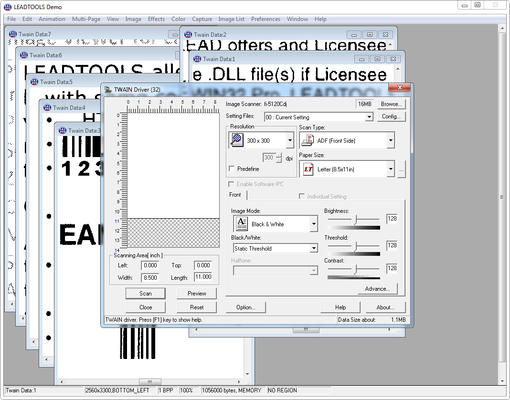Enable the Predefine checkbox
Image resolution: width=510 pixels, height=400 pixels.
[x=231, y=169]
